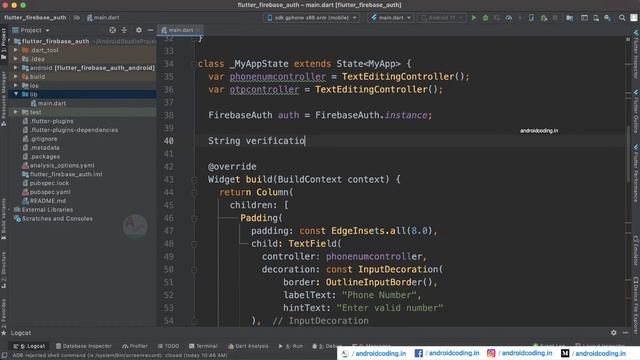Open the Terminal tab

tap(203, 346)
